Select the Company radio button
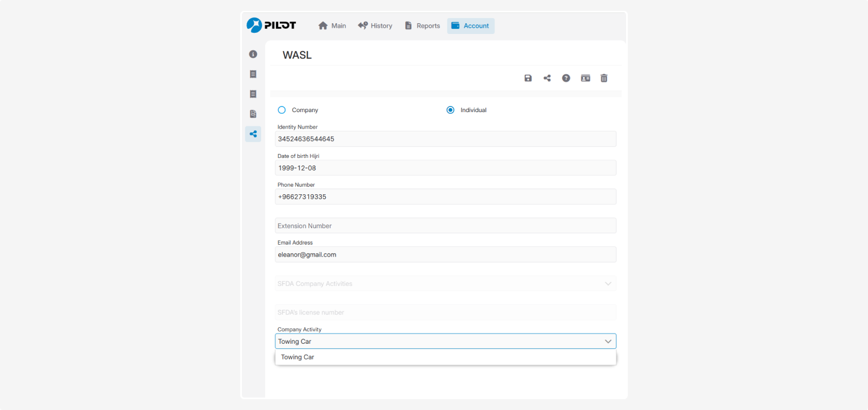This screenshot has width=868, height=410. [282, 110]
